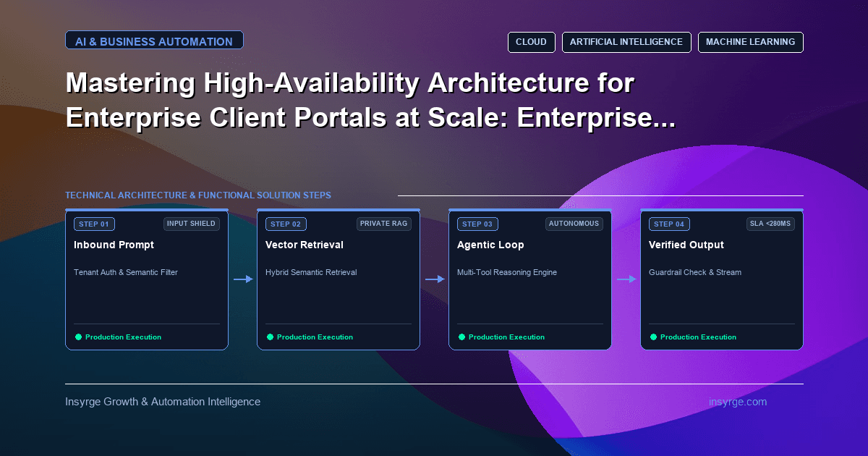Click the Input Shield label

tap(191, 224)
